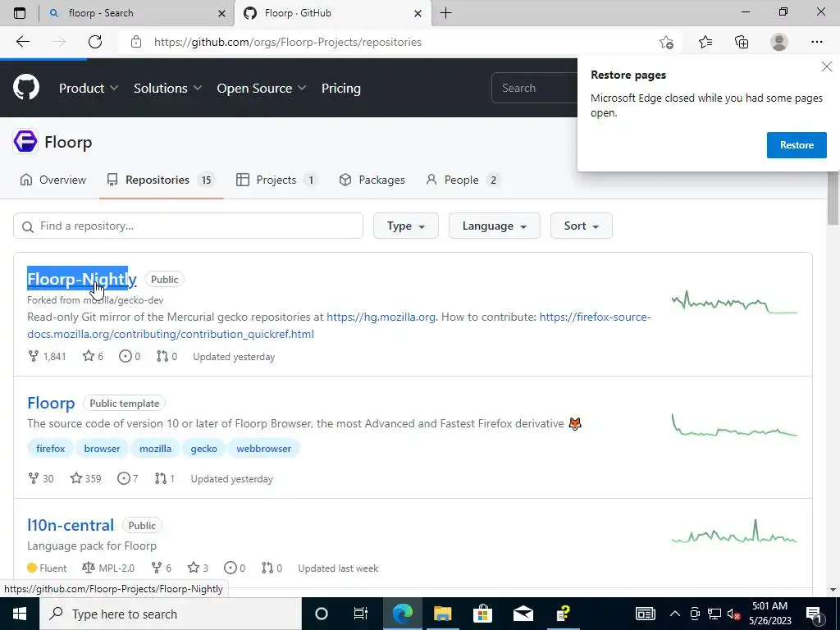840x630 pixels.
Task: Open the Windows Start menu
Action: tap(20, 614)
